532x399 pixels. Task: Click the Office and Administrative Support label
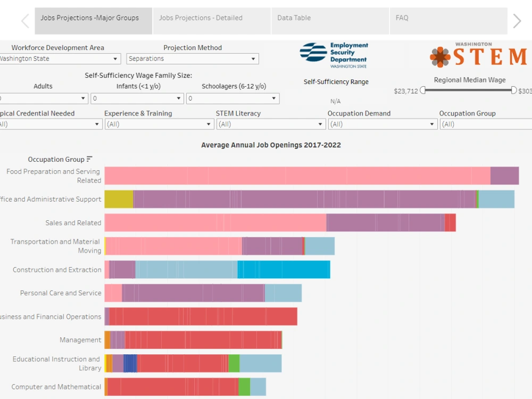pyautogui.click(x=51, y=199)
